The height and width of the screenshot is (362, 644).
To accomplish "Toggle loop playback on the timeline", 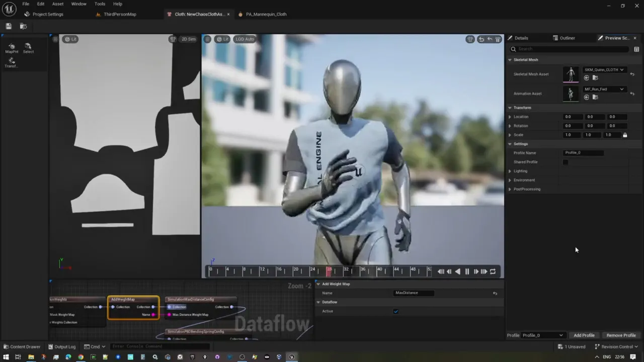I will click(493, 271).
